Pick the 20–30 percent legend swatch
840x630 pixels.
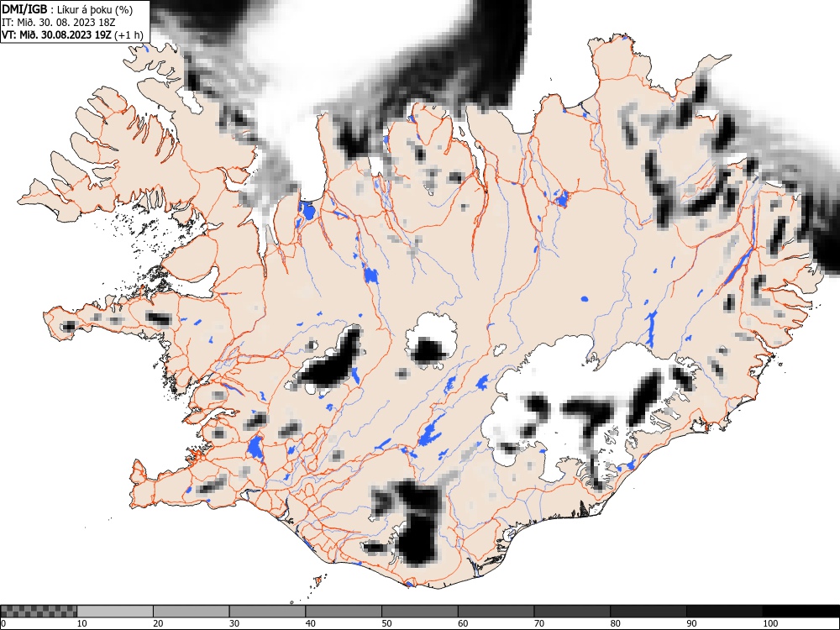pos(192,612)
